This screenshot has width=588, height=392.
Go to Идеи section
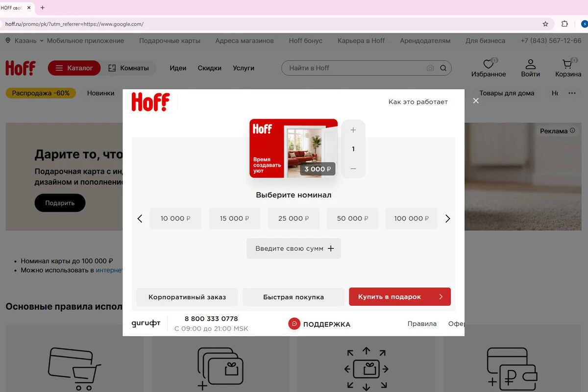click(178, 68)
